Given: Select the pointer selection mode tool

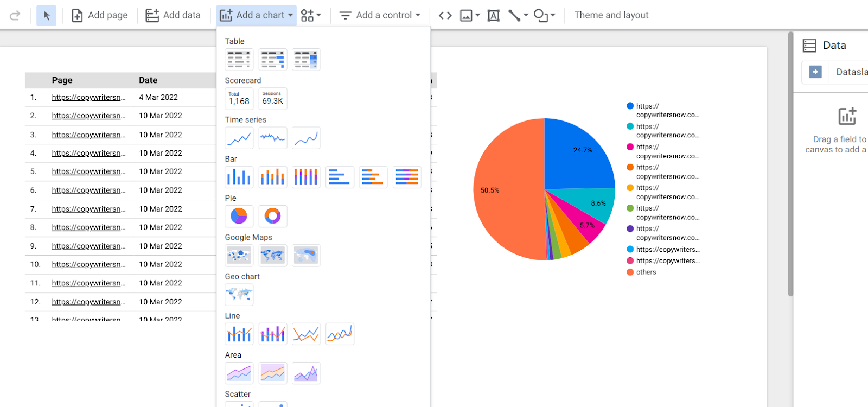Looking at the screenshot, I should coord(46,15).
